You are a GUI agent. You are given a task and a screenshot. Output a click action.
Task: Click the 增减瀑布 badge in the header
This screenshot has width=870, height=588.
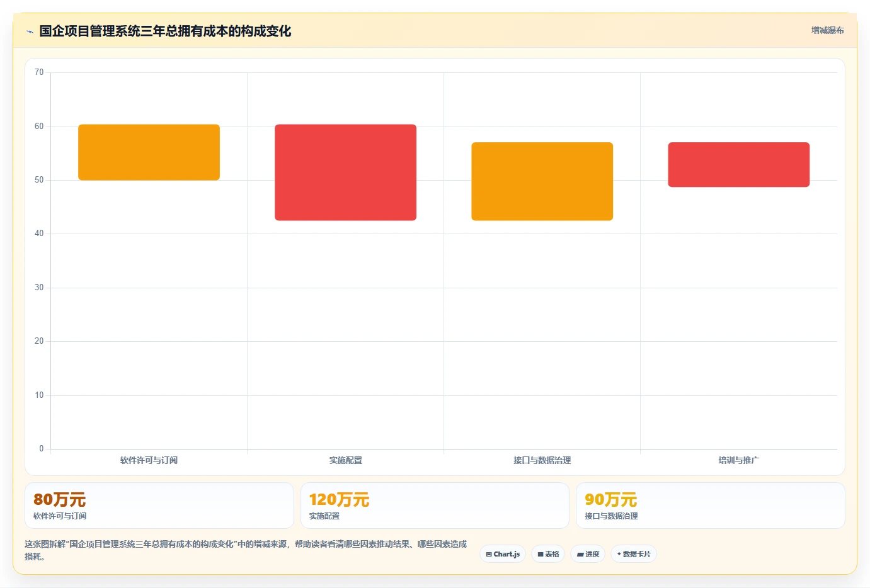(827, 30)
